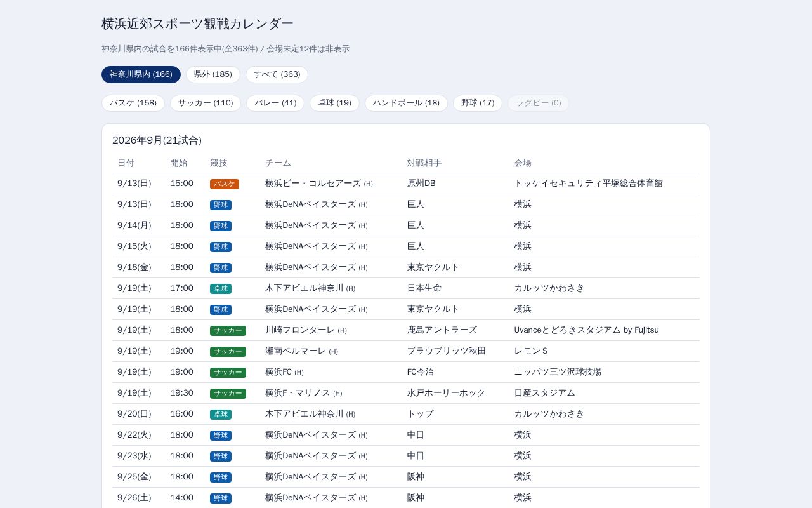This screenshot has width=812, height=508.
Task: Click the 対戦相手 column header
Action: [424, 163]
